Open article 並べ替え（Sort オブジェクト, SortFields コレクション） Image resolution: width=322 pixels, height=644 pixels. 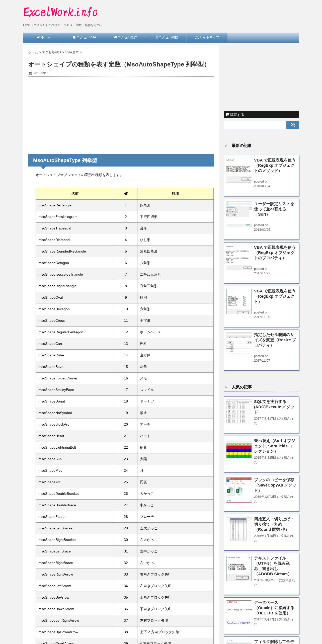275,446
